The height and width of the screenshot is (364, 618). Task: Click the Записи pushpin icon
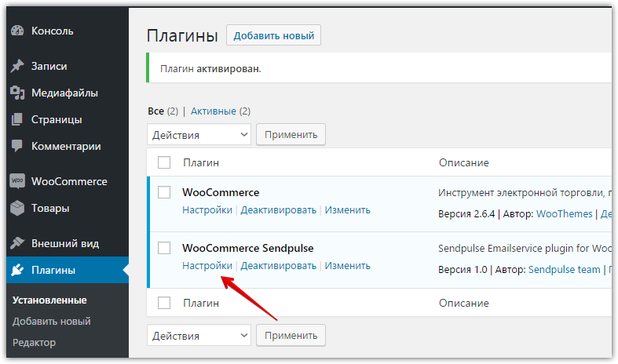17,66
